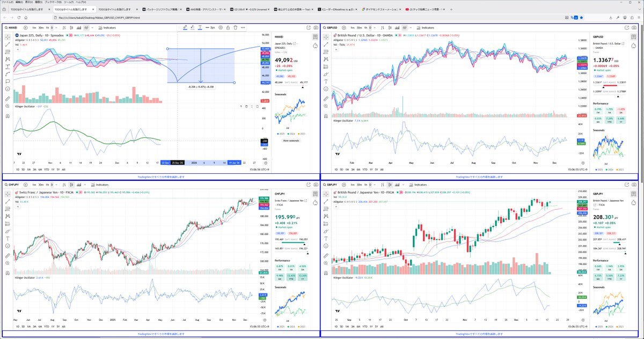Open the settings gear in NIKKEI drawing toolbar

pos(221,27)
